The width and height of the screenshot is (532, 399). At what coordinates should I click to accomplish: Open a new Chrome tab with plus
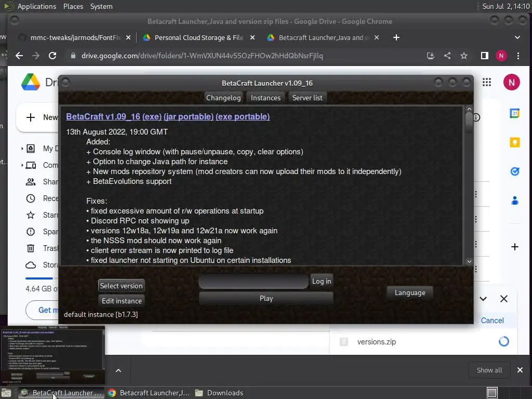click(x=396, y=37)
